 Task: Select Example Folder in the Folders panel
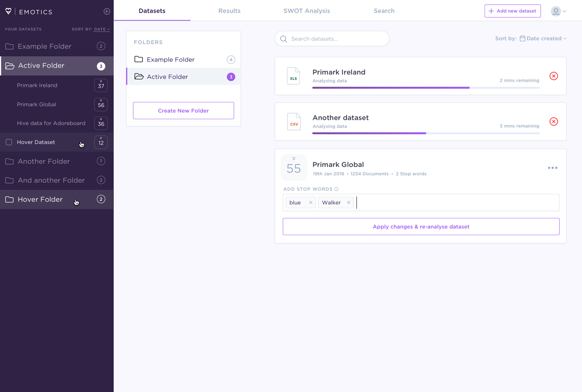click(x=184, y=60)
